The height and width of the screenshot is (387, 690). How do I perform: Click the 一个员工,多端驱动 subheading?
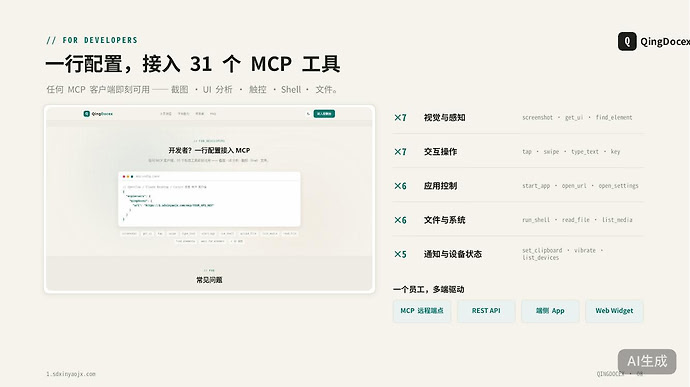click(x=429, y=289)
